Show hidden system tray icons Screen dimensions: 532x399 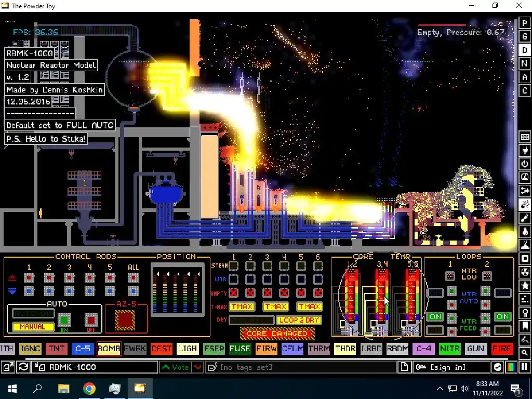pyautogui.click(x=440, y=389)
